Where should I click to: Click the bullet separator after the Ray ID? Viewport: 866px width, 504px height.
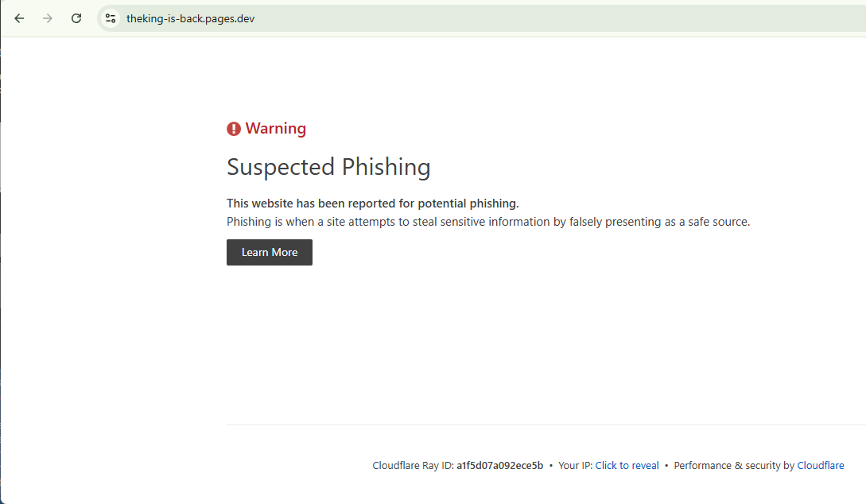[x=550, y=465]
